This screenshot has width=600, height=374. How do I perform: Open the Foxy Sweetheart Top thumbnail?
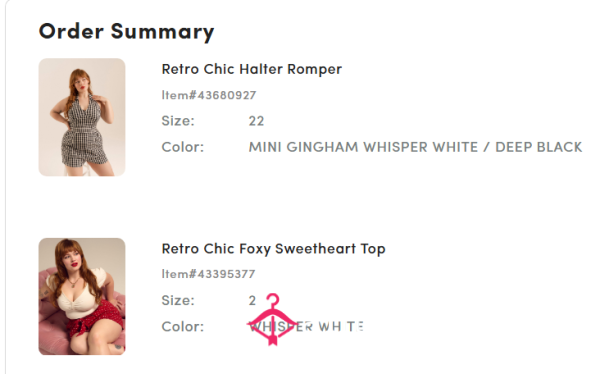coord(82,297)
